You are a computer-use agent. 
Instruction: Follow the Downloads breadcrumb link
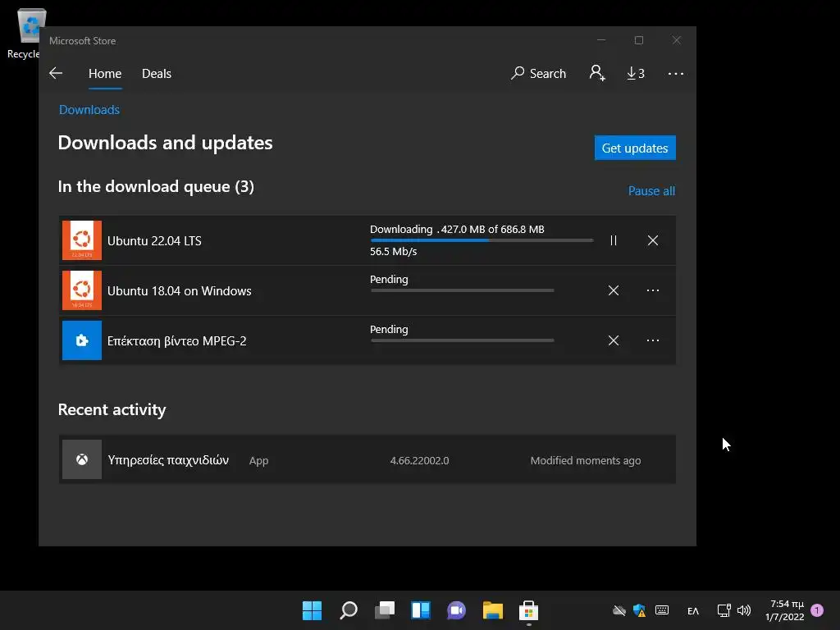[x=89, y=110]
